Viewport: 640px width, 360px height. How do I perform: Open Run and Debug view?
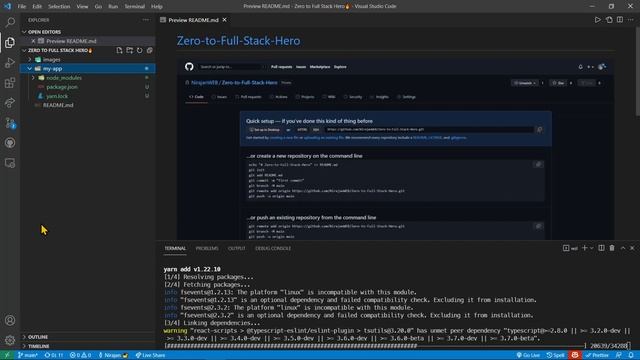pyautogui.click(x=10, y=63)
